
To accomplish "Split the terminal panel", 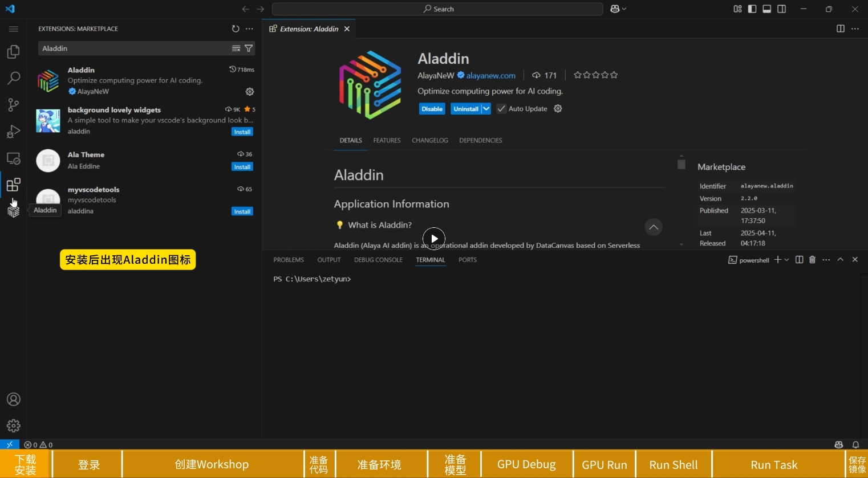I will pos(799,260).
